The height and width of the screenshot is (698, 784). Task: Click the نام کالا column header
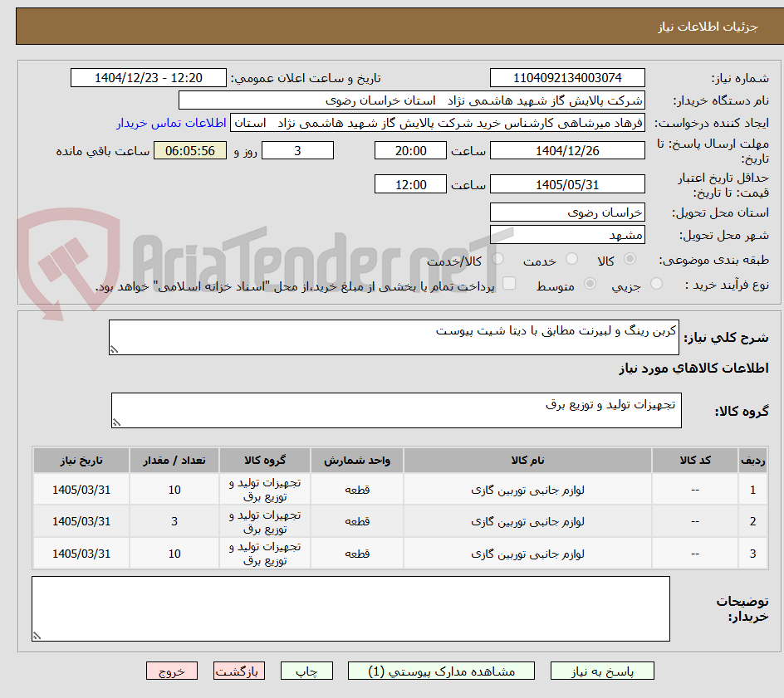527,460
